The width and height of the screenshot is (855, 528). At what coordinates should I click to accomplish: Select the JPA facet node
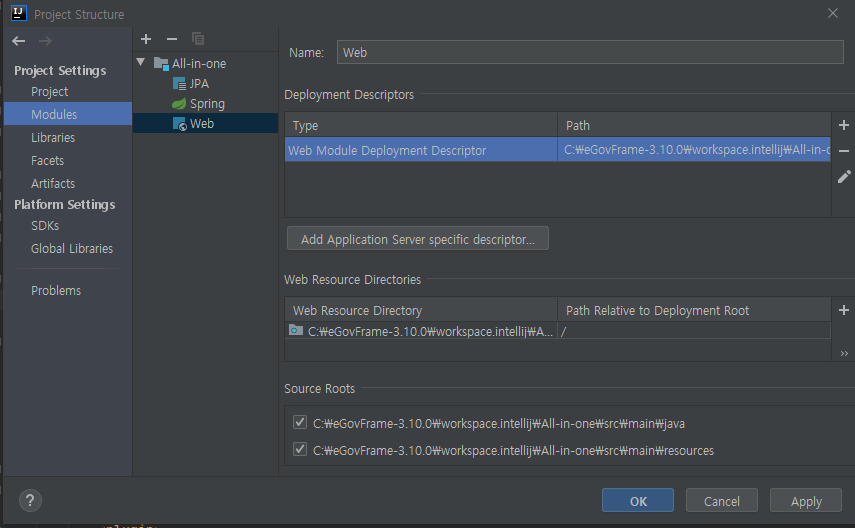(x=198, y=84)
